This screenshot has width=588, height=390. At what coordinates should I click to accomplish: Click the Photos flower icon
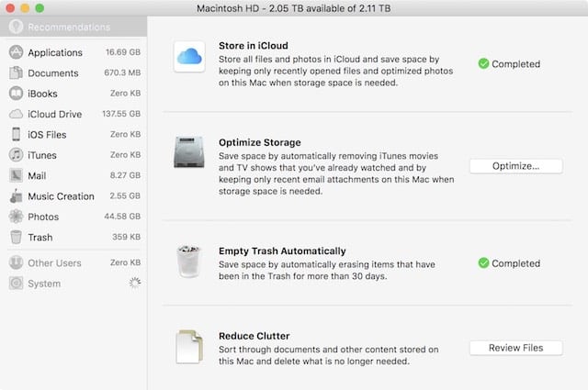pos(17,217)
